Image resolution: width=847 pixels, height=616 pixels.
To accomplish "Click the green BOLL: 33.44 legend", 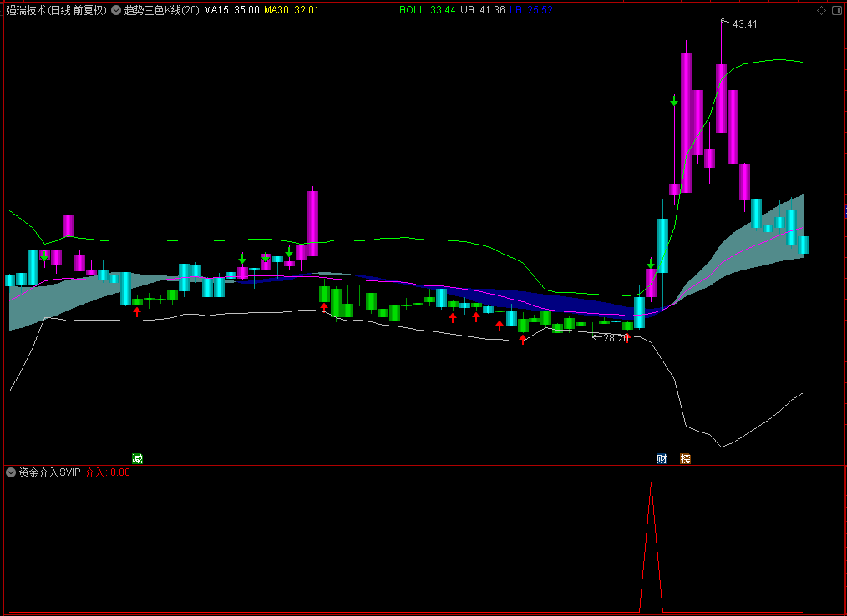I will pyautogui.click(x=428, y=10).
